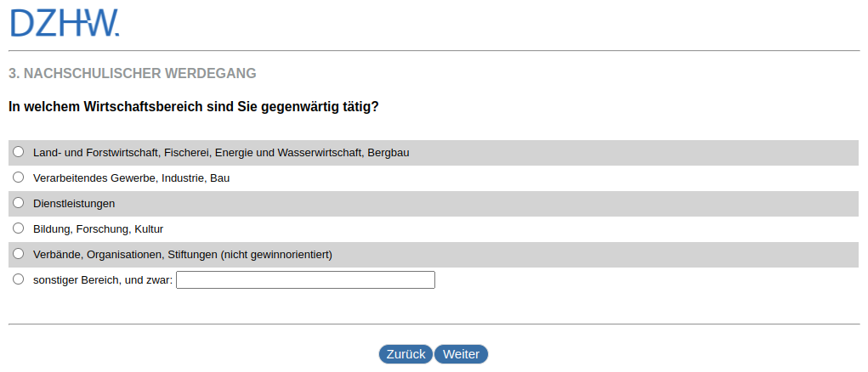
Task: Click the 'Verbände, Organisationen, Stiftungen' label text
Action: [182, 255]
